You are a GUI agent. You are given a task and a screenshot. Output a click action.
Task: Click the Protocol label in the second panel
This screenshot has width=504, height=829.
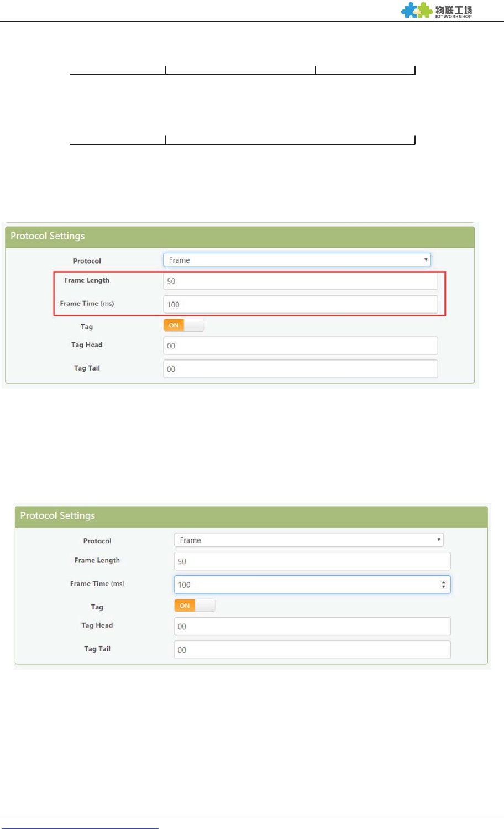(97, 541)
